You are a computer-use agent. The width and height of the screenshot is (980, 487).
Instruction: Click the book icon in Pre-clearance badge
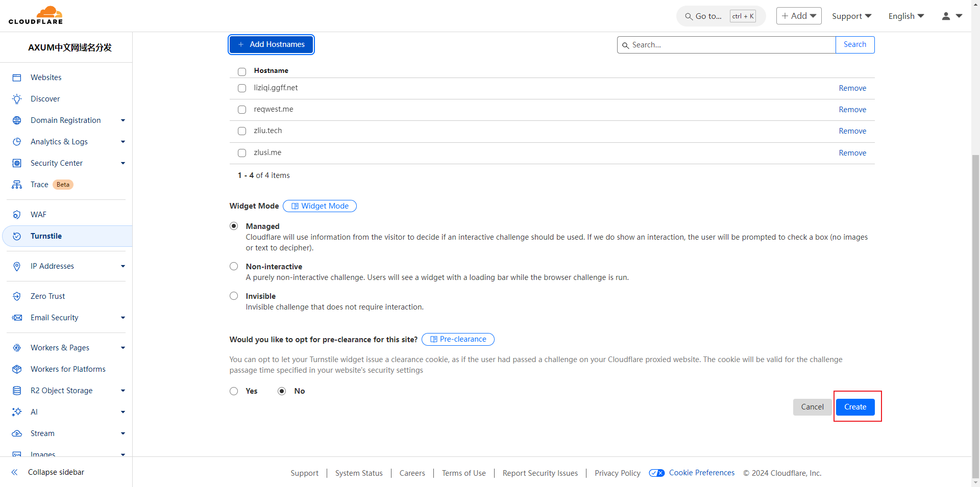tap(434, 339)
